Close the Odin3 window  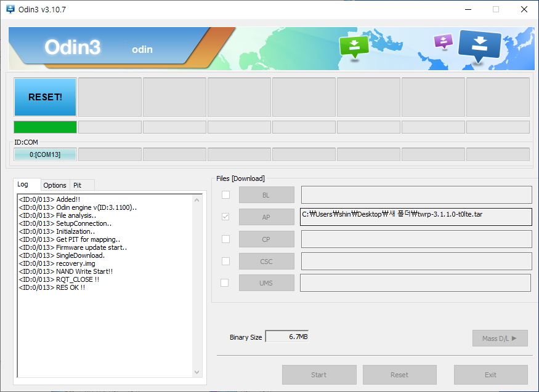pos(524,9)
